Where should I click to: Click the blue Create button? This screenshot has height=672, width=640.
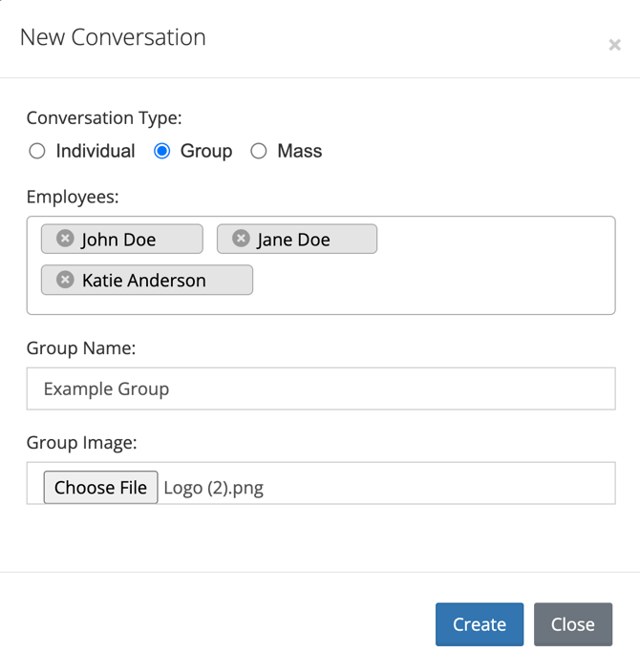click(480, 624)
